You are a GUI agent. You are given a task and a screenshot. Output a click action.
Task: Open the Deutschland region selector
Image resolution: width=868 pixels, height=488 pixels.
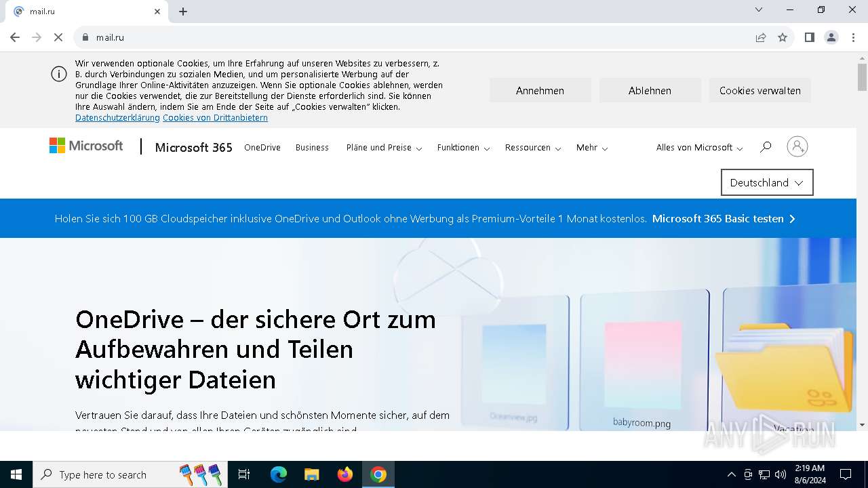click(x=767, y=182)
